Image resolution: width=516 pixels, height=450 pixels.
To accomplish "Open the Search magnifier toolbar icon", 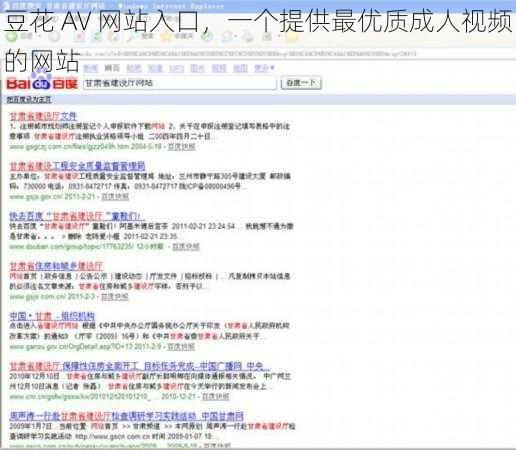I will click(x=132, y=37).
